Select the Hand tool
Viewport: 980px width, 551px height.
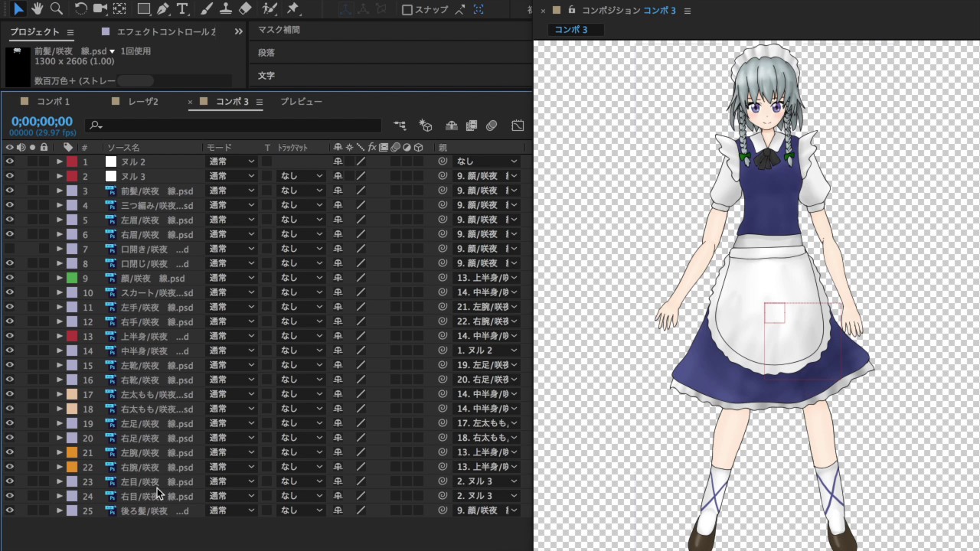(x=38, y=8)
